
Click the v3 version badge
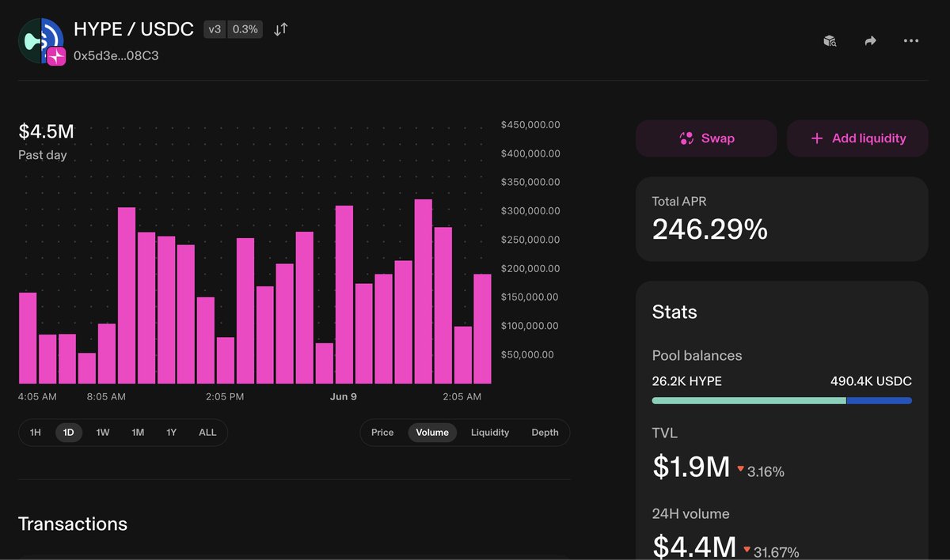(215, 29)
